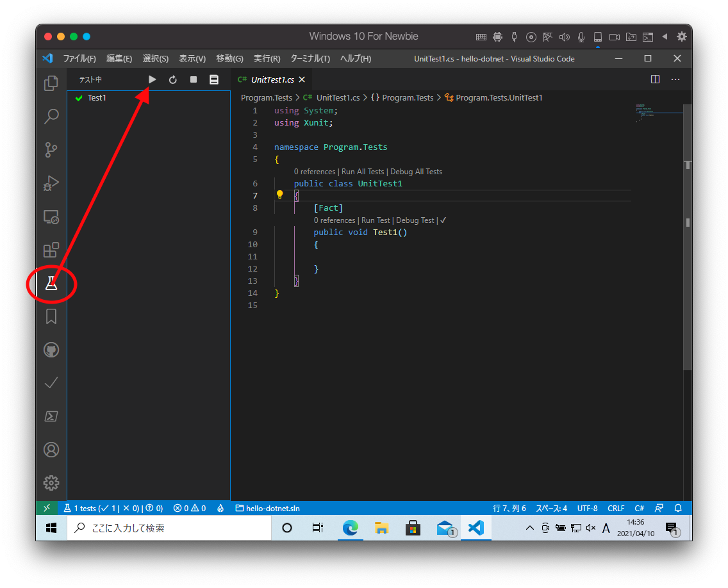Stop running tests with the square button

(194, 79)
